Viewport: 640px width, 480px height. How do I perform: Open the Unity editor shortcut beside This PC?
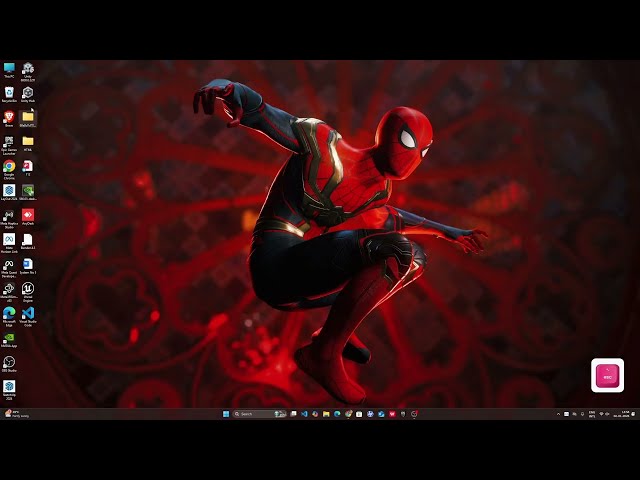point(28,72)
